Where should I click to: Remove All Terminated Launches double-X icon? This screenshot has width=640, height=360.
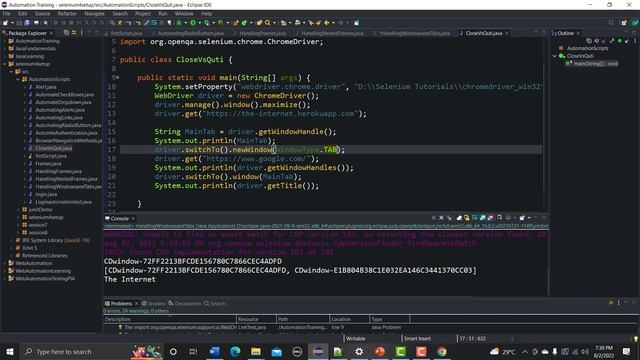[x=450, y=218]
